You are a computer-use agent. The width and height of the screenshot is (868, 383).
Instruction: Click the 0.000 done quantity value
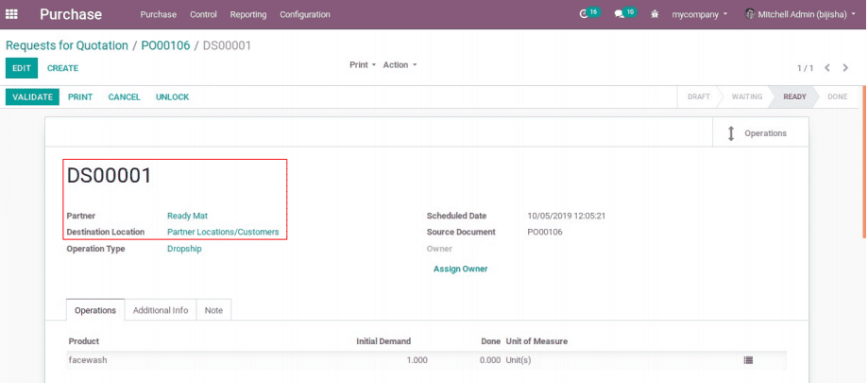tap(490, 360)
